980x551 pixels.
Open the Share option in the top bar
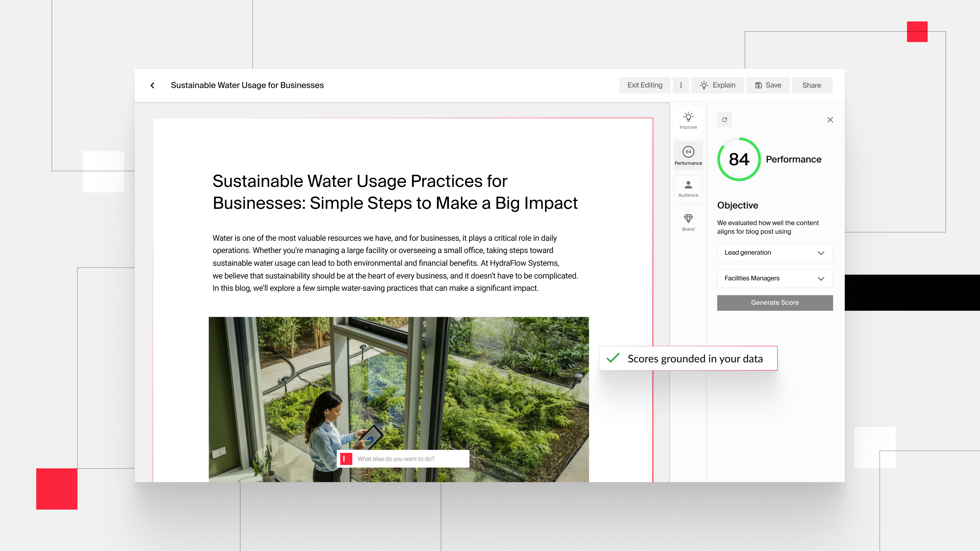click(x=812, y=85)
